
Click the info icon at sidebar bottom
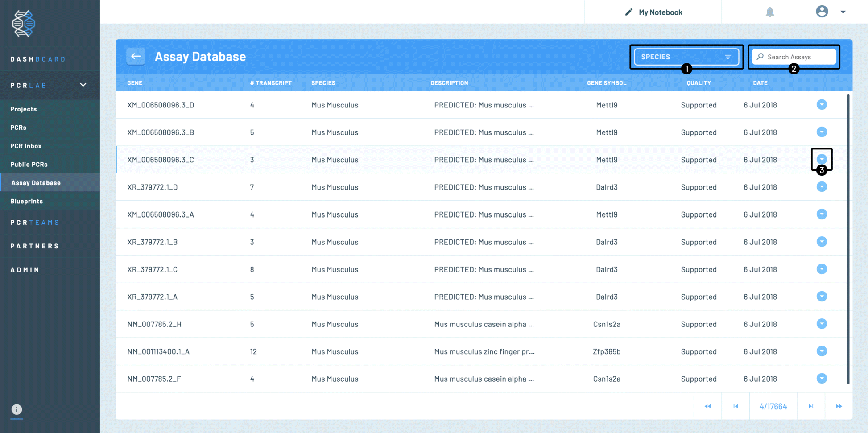click(17, 409)
